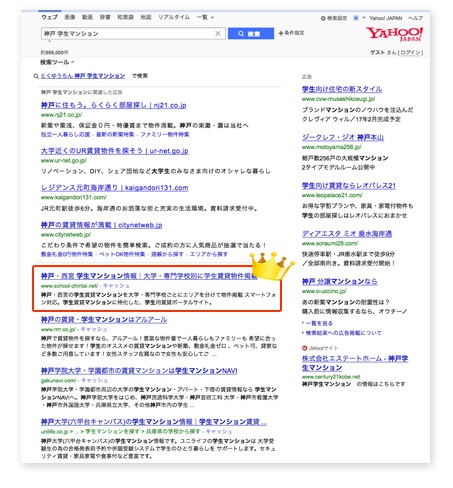Image resolution: width=453 pixels, height=488 pixels.
Task: Switch to the 動画 tab
Action: click(x=87, y=17)
